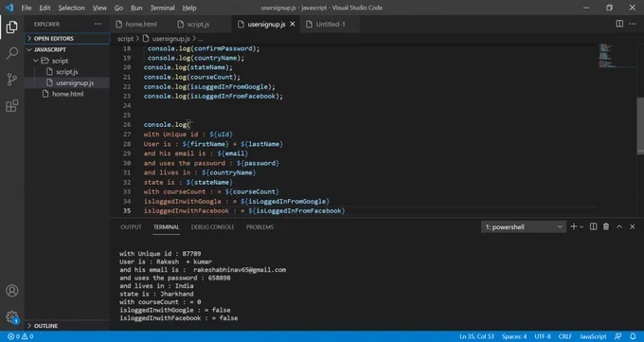
Task: Close the usersignup.js tab
Action: click(x=293, y=25)
